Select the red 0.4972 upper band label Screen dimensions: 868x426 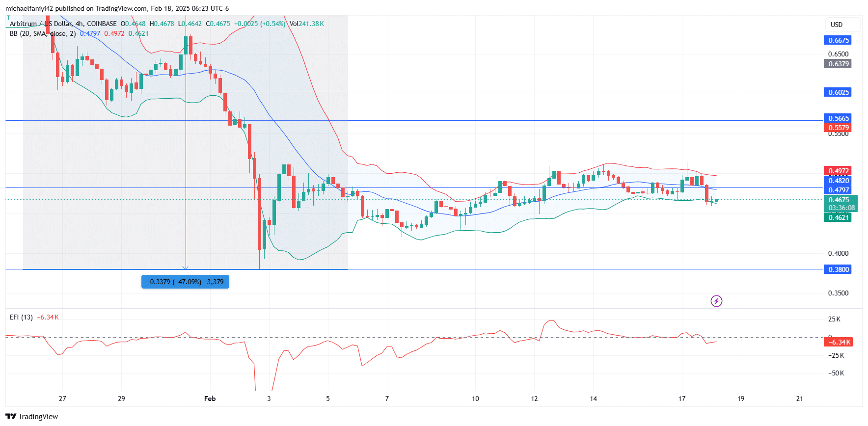[838, 171]
